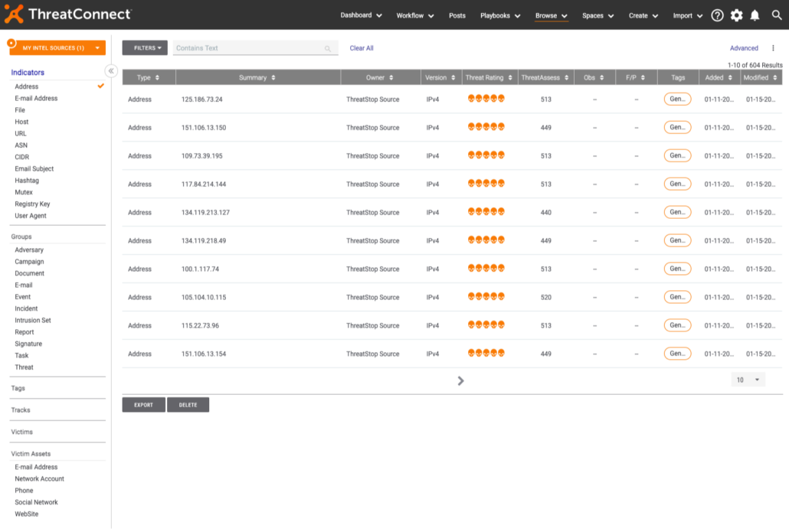Image resolution: width=789 pixels, height=532 pixels.
Task: Click the Gen tag on 151.106.13.150 row
Action: (677, 127)
